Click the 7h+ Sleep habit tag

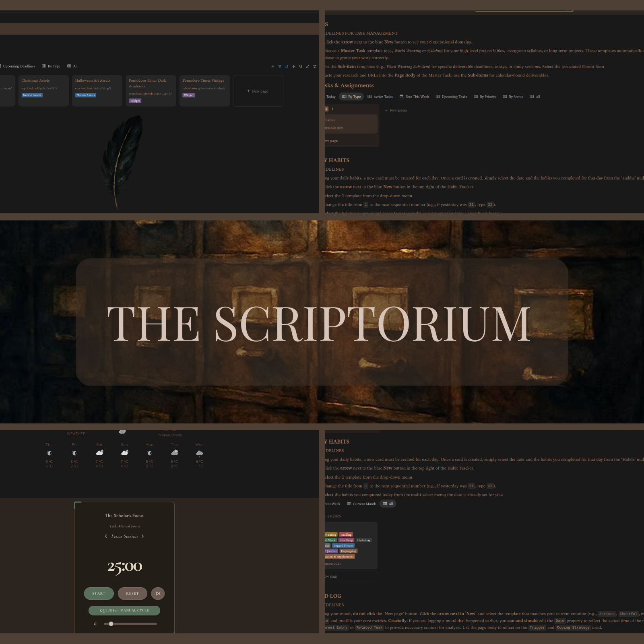point(346,540)
